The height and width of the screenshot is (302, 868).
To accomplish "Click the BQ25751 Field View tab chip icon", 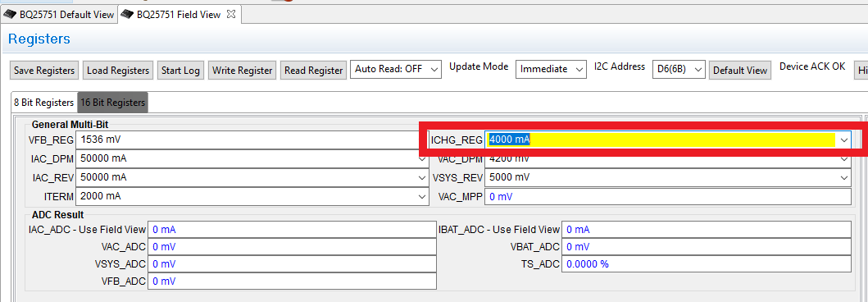I will (x=127, y=15).
